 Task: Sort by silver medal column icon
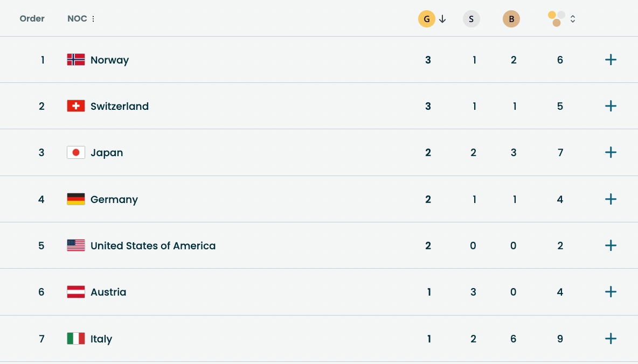[x=471, y=19]
